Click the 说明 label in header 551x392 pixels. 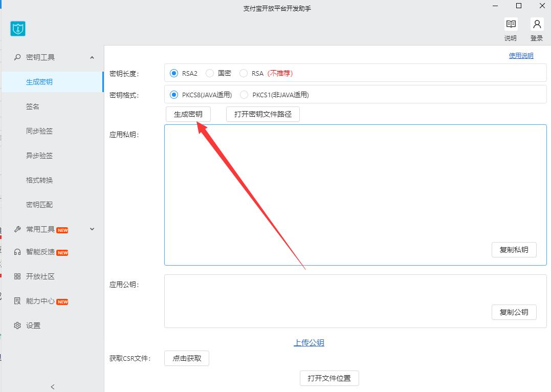coord(511,38)
